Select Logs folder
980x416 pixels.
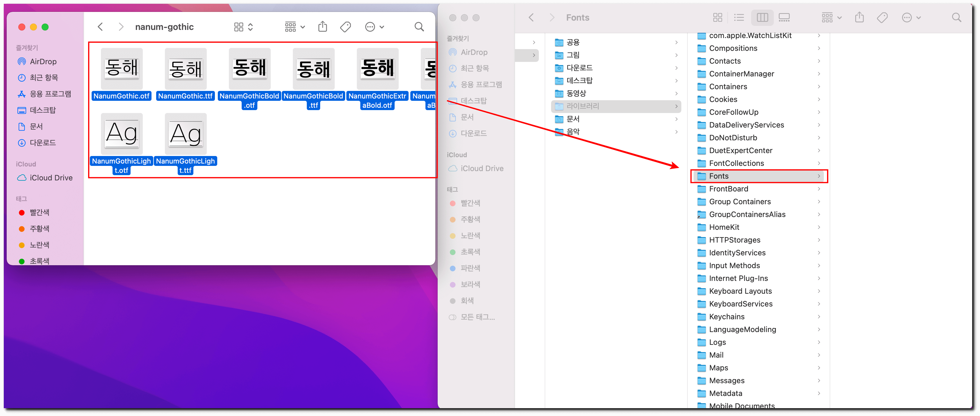click(x=759, y=342)
